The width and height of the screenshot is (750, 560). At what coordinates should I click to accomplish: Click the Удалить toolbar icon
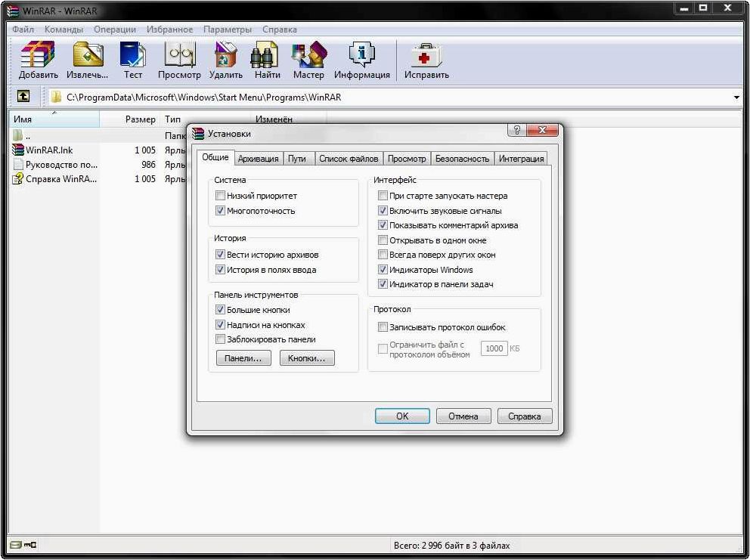(225, 54)
